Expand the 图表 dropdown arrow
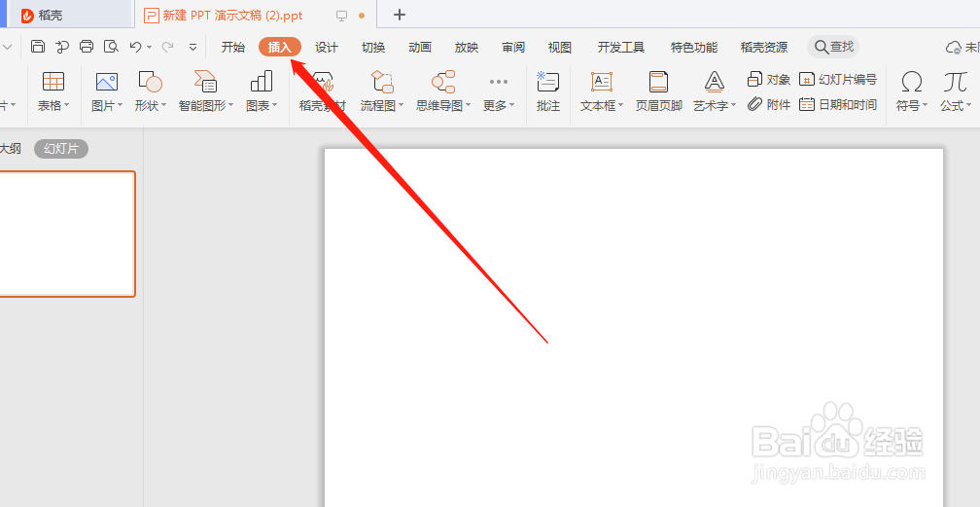Screen dimensions: 980x507 [274, 105]
